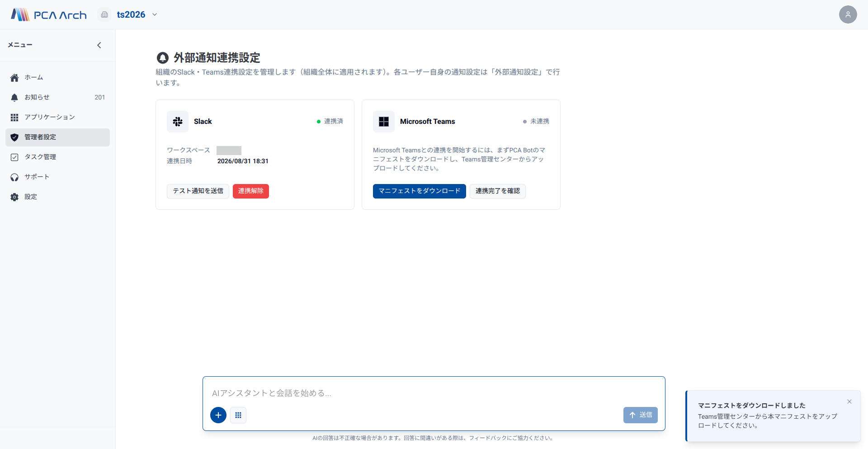Click the AIの回答は不正確な場合があります disclaimer text
The width and height of the screenshot is (868, 449).
(433, 438)
